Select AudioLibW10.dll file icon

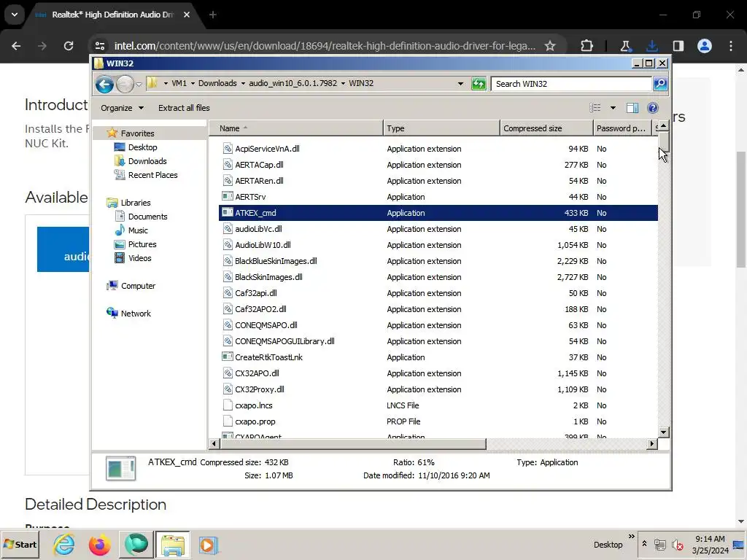pos(228,245)
